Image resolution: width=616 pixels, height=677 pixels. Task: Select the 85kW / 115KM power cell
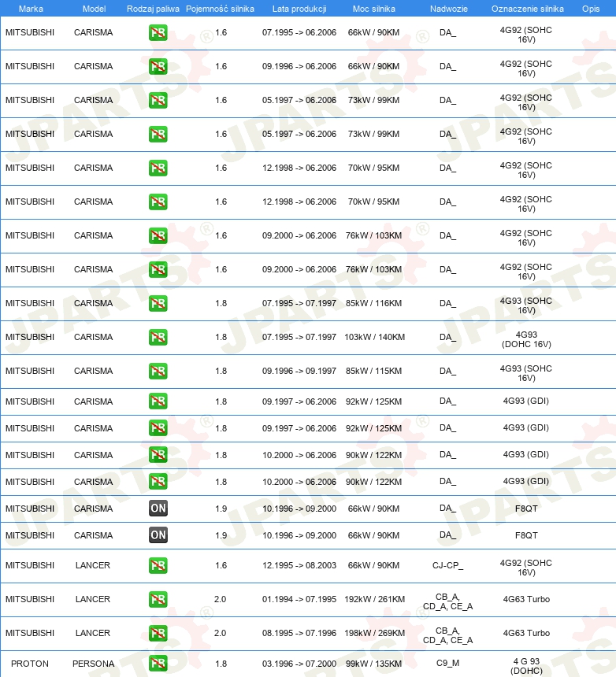point(373,372)
